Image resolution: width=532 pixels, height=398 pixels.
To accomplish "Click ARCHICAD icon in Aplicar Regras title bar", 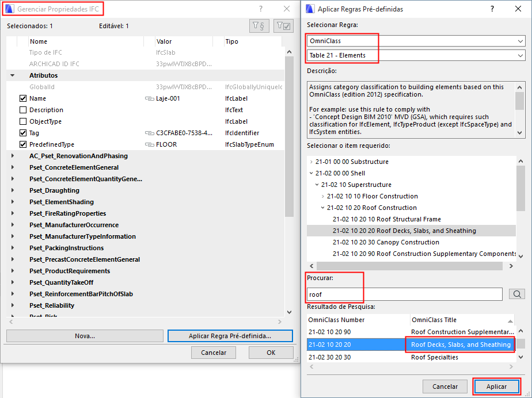I will [310, 9].
